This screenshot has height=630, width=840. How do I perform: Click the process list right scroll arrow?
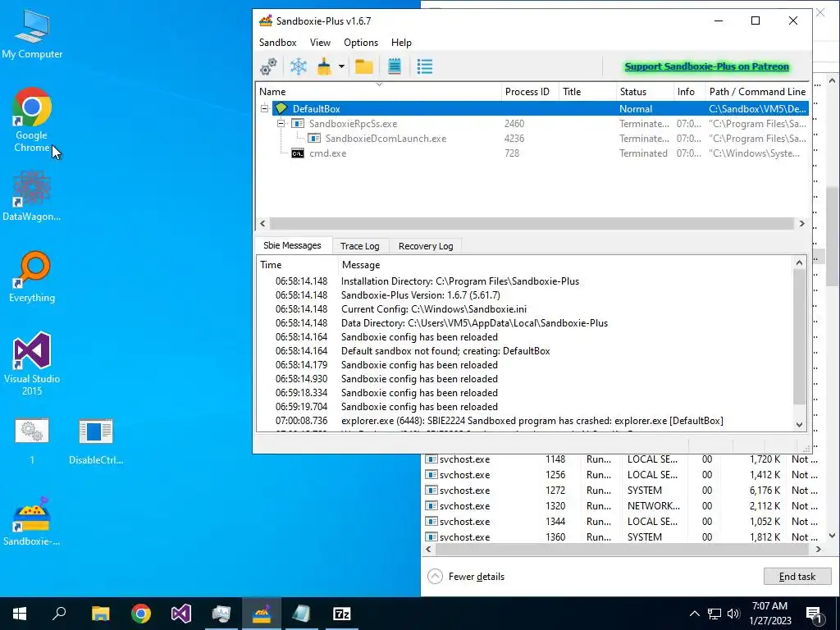tap(801, 223)
